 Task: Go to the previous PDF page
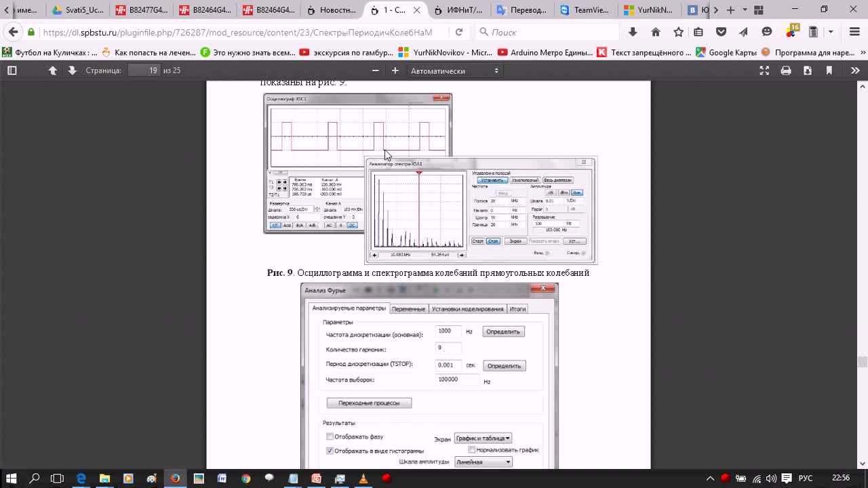click(52, 70)
